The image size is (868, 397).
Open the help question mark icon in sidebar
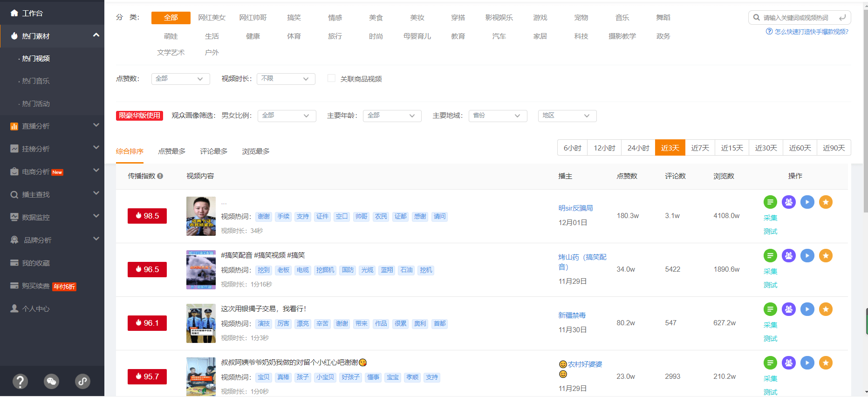point(20,382)
